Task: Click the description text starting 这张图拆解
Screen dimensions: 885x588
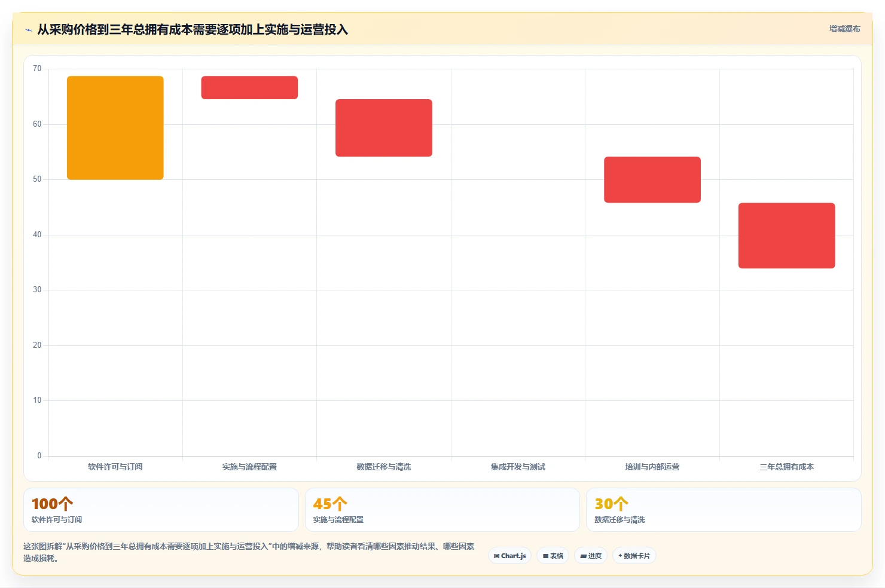Action: [249, 552]
